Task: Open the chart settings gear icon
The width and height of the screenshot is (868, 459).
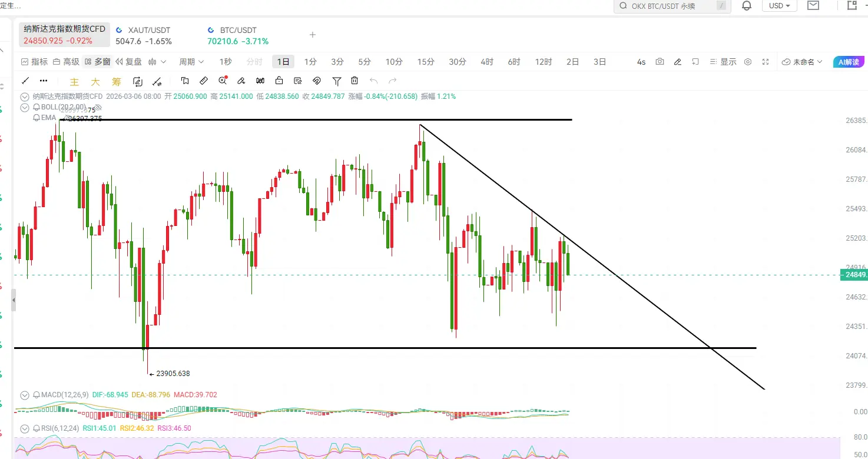Action: click(748, 62)
